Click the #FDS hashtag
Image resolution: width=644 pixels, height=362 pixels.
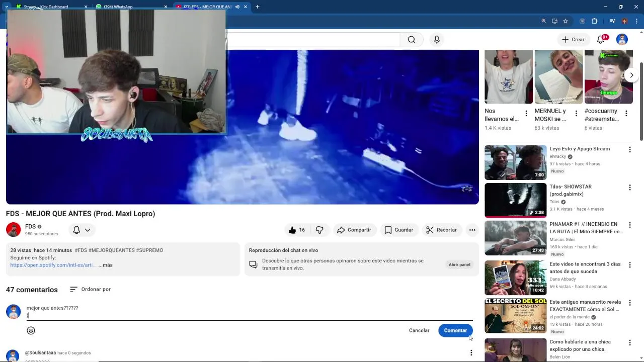(x=80, y=250)
